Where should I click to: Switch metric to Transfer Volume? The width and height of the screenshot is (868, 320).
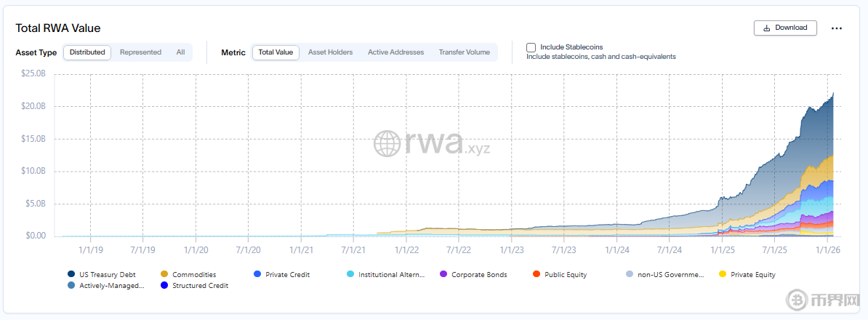pyautogui.click(x=464, y=52)
